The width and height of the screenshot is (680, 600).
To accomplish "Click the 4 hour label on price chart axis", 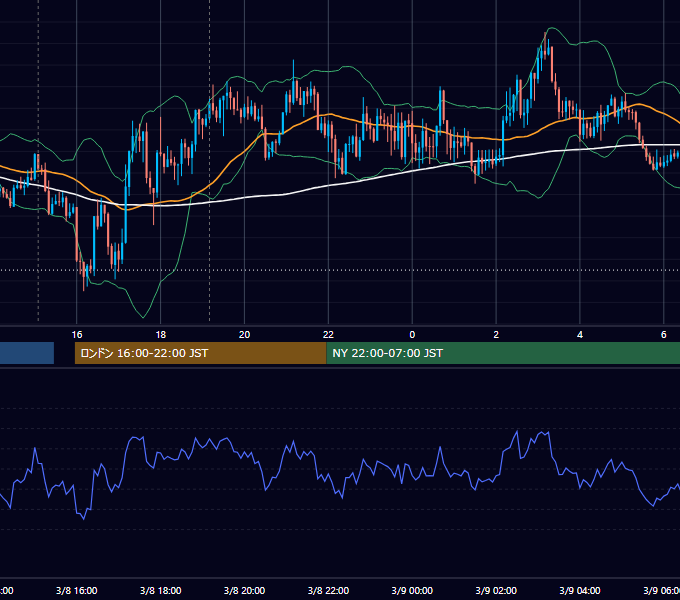I will (x=580, y=335).
